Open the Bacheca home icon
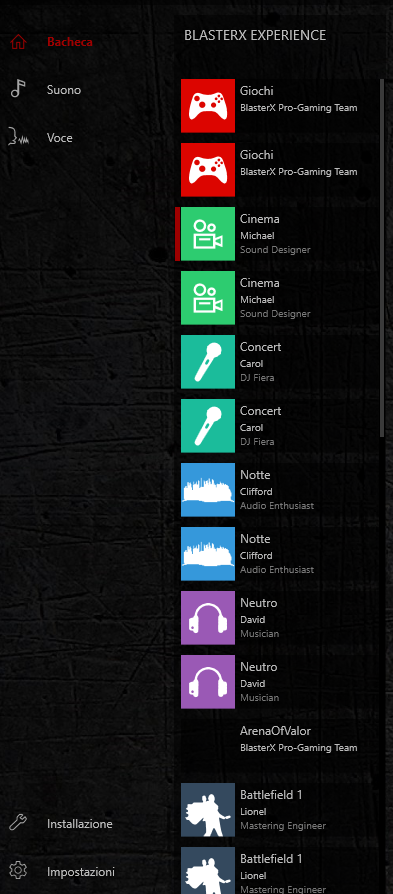The height and width of the screenshot is (894, 393). coord(18,42)
